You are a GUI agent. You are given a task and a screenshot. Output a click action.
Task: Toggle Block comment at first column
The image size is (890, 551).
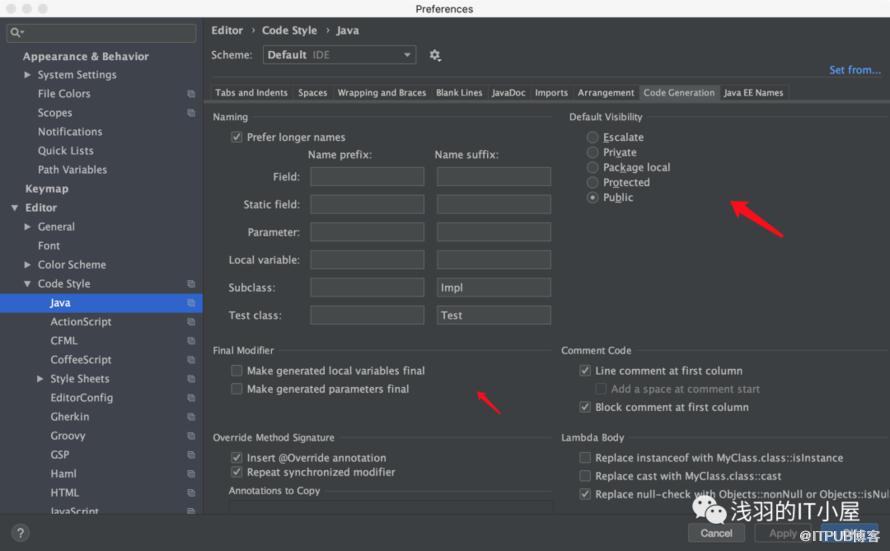585,407
